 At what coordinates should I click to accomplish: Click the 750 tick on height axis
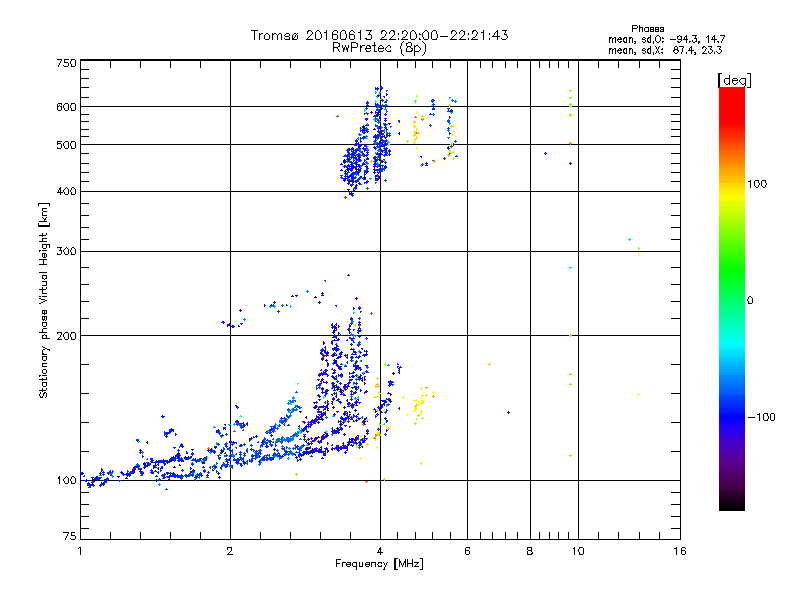66,62
